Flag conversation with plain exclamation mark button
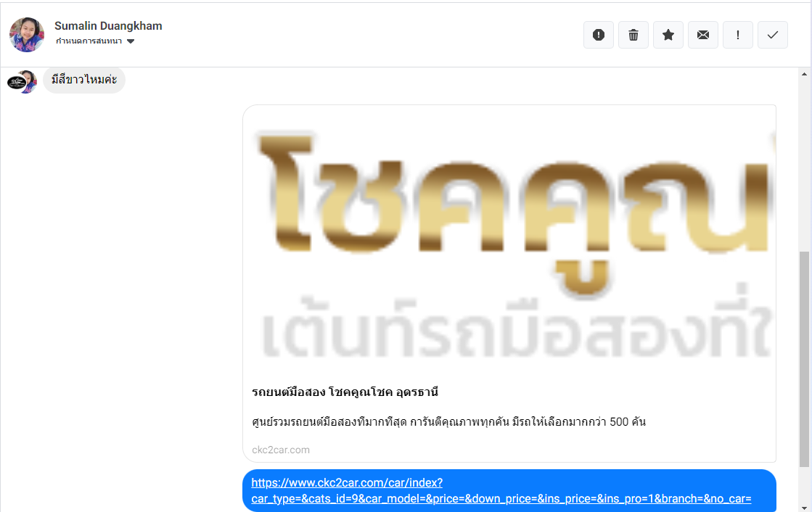This screenshot has height=512, width=812. [x=737, y=35]
